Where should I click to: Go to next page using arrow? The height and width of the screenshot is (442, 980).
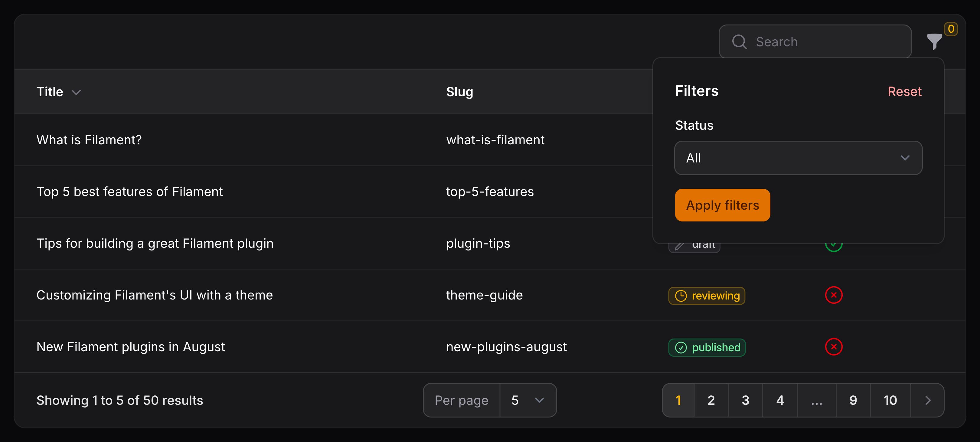927,400
